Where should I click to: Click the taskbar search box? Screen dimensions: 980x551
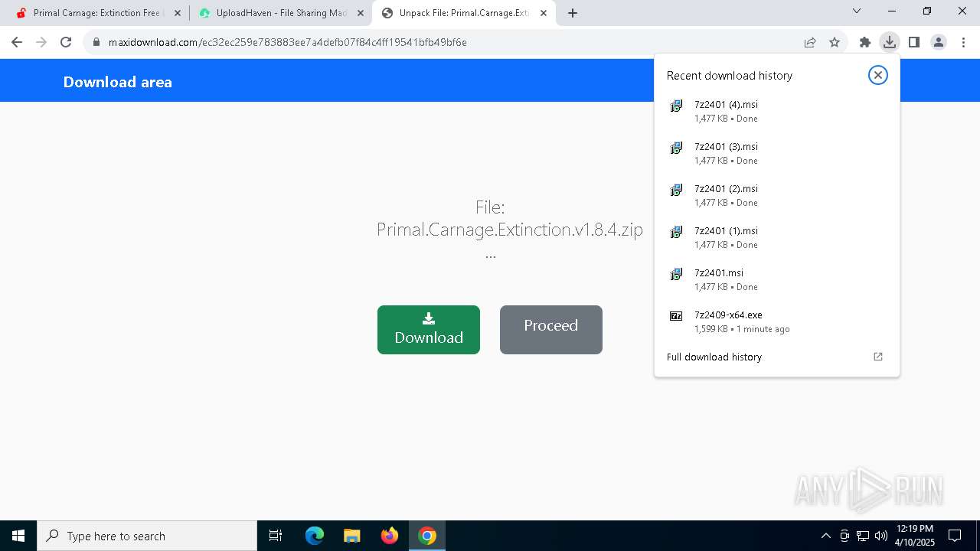tap(147, 536)
